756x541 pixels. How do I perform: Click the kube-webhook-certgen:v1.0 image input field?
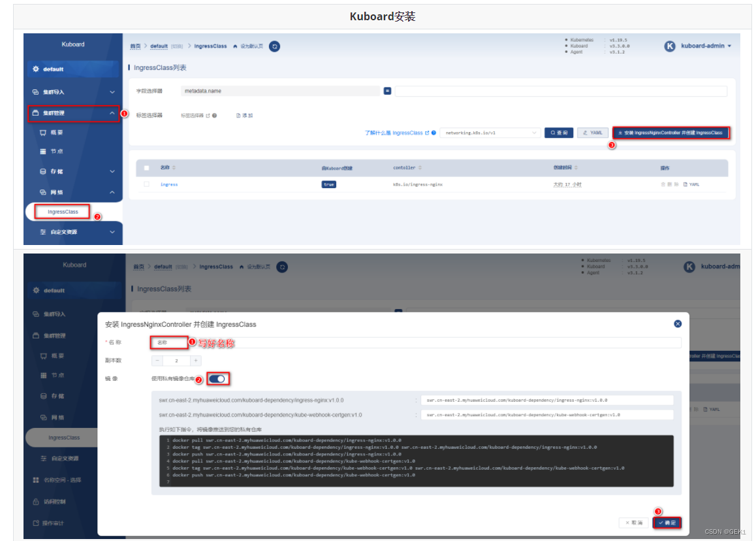[x=547, y=414]
